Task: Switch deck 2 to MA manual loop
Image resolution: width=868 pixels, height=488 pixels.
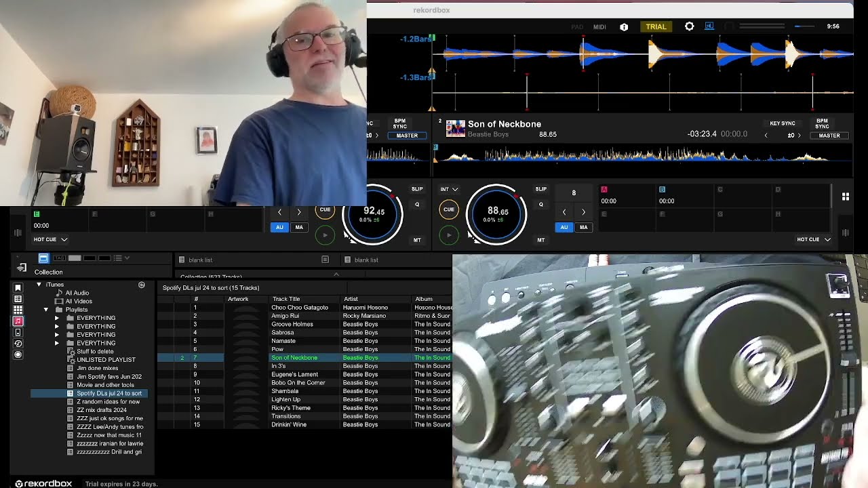Action: click(583, 227)
